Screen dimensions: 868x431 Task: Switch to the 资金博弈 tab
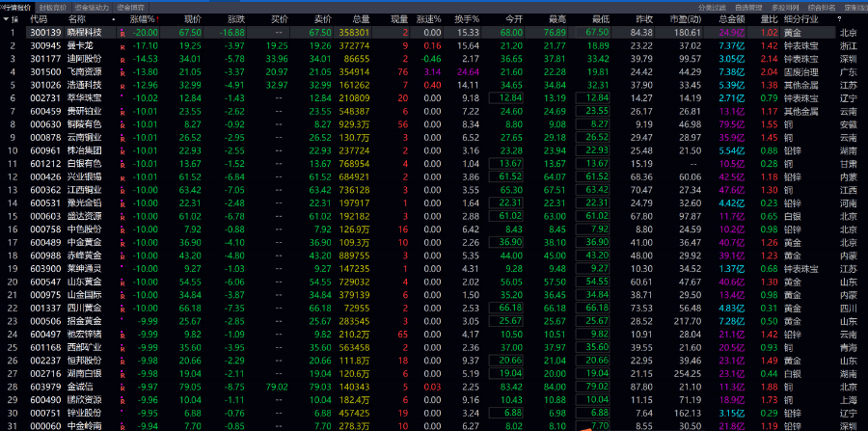tap(130, 6)
